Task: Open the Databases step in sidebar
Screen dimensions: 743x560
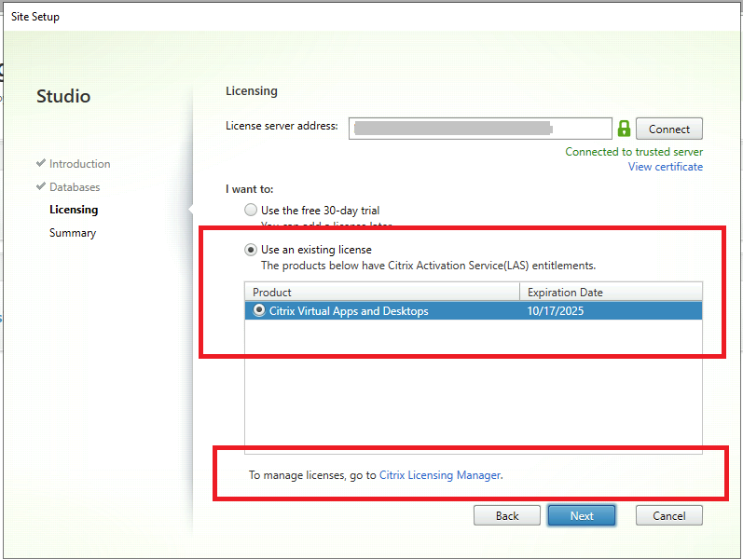Action: point(75,187)
